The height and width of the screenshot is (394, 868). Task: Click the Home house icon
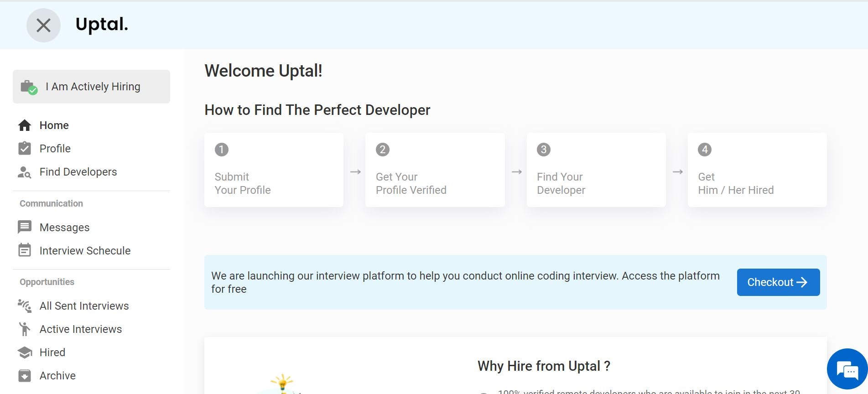[25, 125]
